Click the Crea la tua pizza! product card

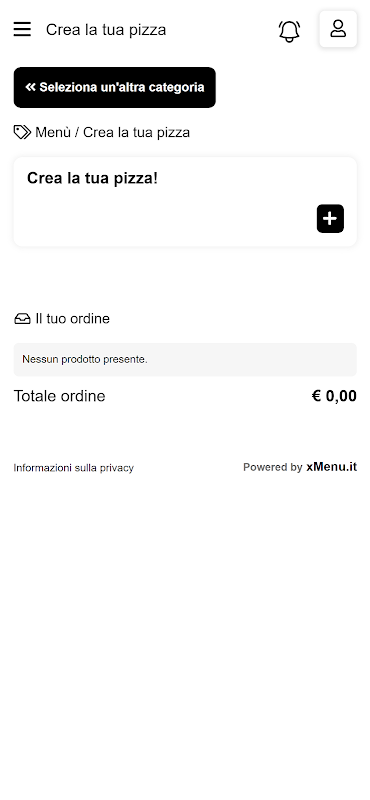[x=185, y=202]
